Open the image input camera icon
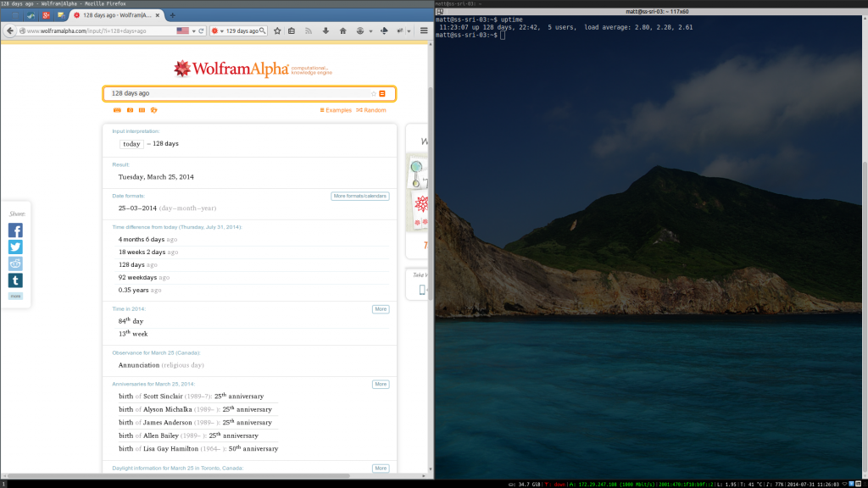This screenshot has height=488, width=868. tap(130, 110)
